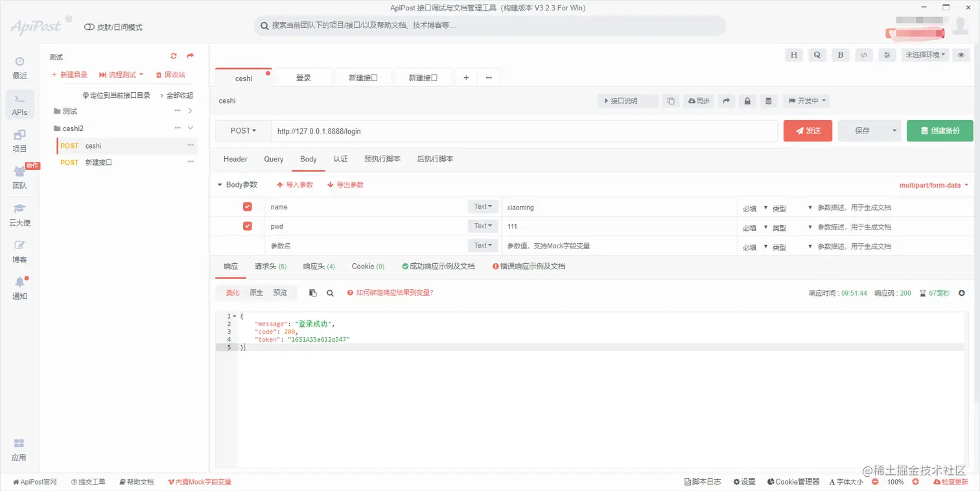The width and height of the screenshot is (980, 491).
Task: Click 新建目录 to create a folder
Action: click(x=69, y=75)
